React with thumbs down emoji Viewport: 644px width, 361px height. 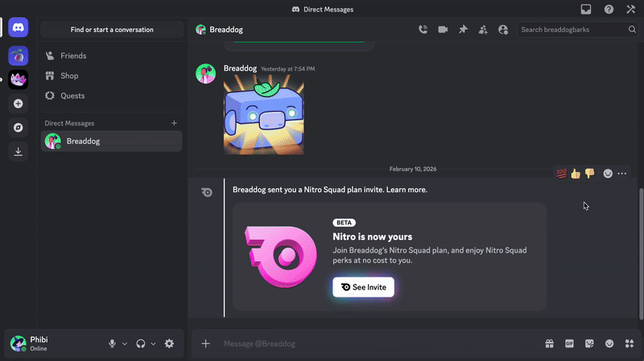(589, 174)
